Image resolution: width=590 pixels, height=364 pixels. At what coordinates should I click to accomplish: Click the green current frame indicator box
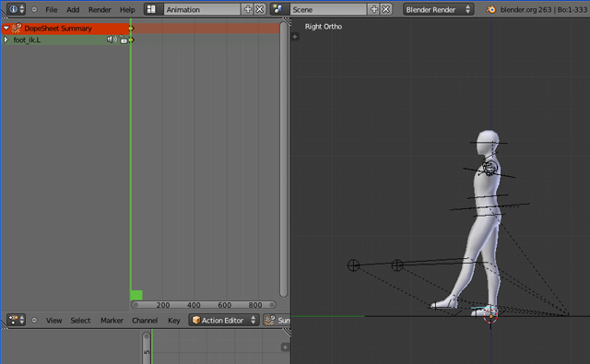point(136,295)
